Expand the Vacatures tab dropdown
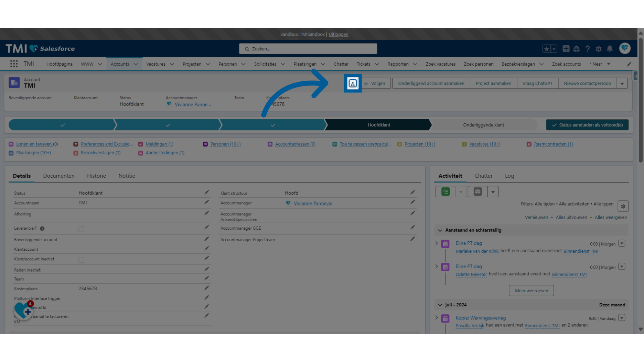Screen dimensions: 644x362 172,64
